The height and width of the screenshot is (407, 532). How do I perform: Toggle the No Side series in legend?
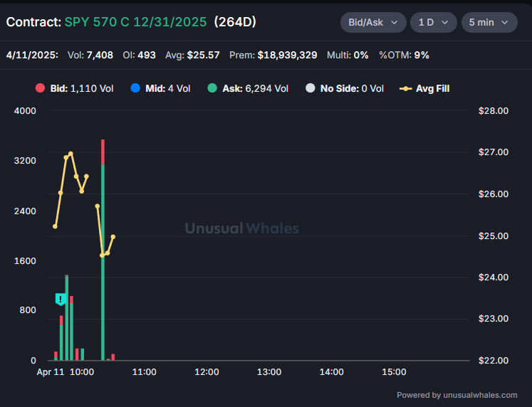pyautogui.click(x=345, y=88)
